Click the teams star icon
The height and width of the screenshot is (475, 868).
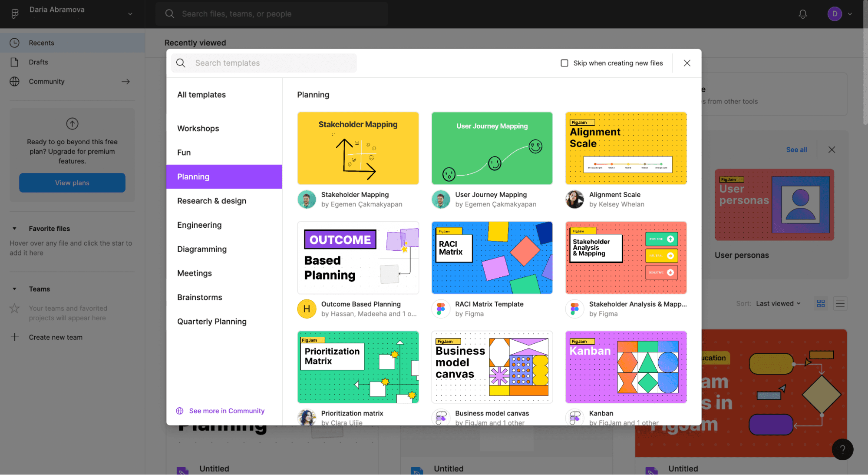[x=15, y=309]
